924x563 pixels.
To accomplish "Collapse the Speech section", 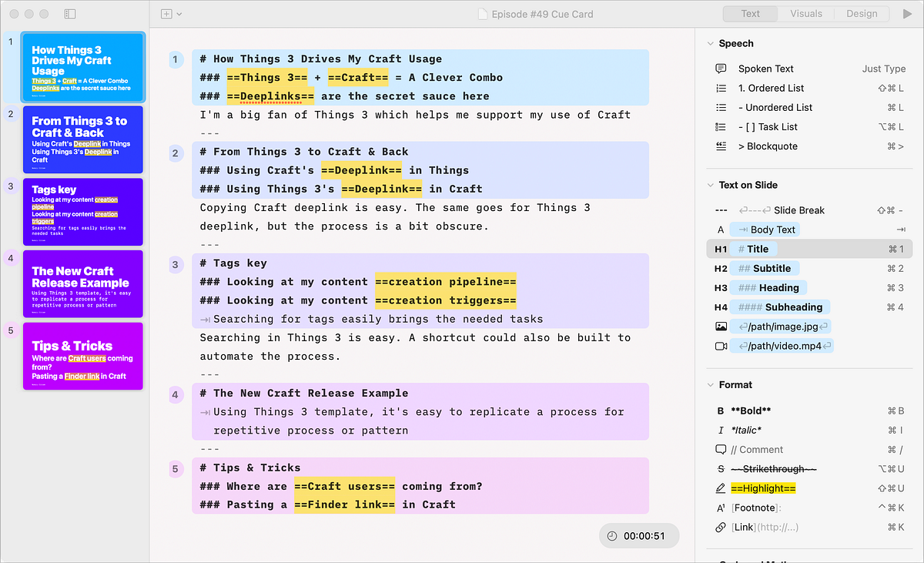I will coord(710,43).
